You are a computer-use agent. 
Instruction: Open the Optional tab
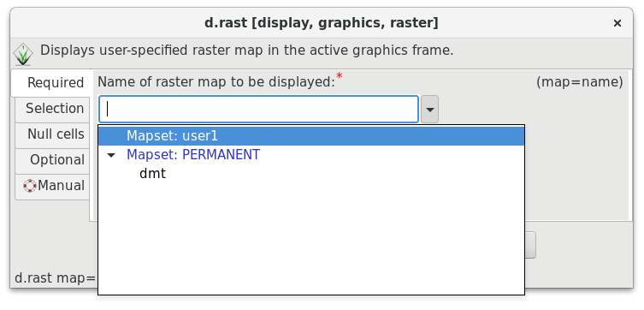pyautogui.click(x=52, y=160)
